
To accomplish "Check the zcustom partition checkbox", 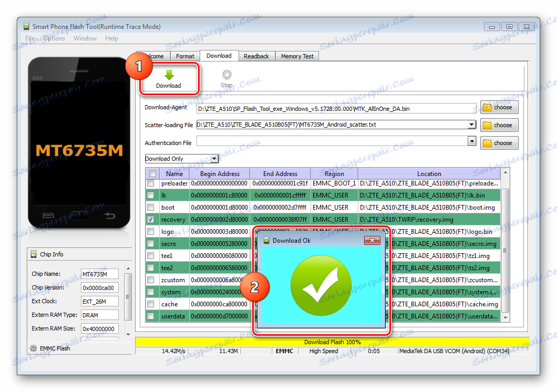I will click(151, 280).
